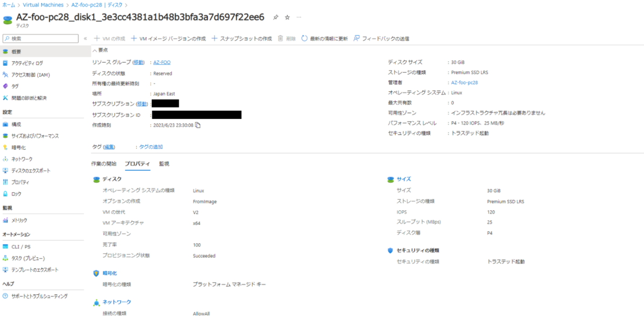Image resolution: width=644 pixels, height=316 pixels.
Task: Select Succeeded provisioning state value
Action: [x=204, y=256]
